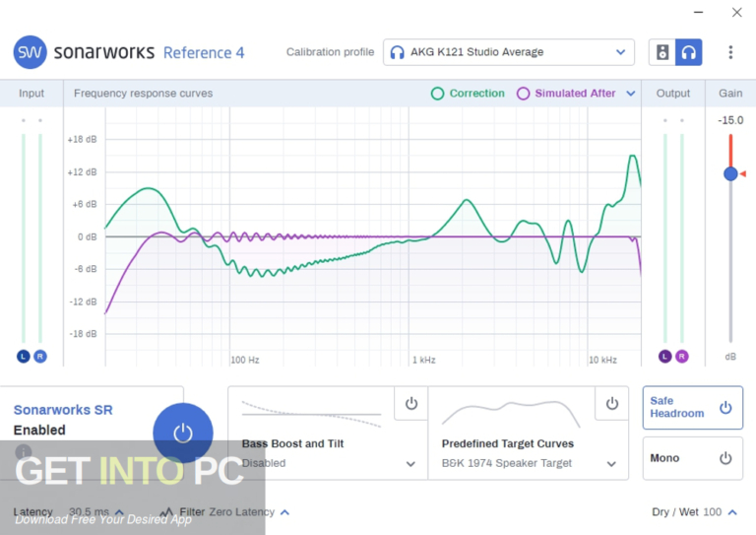
Task: Click the Gain column header
Action: [730, 93]
